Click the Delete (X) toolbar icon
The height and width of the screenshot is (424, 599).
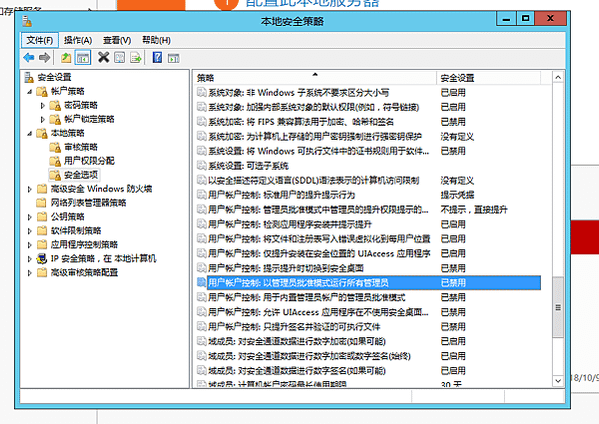tap(103, 58)
